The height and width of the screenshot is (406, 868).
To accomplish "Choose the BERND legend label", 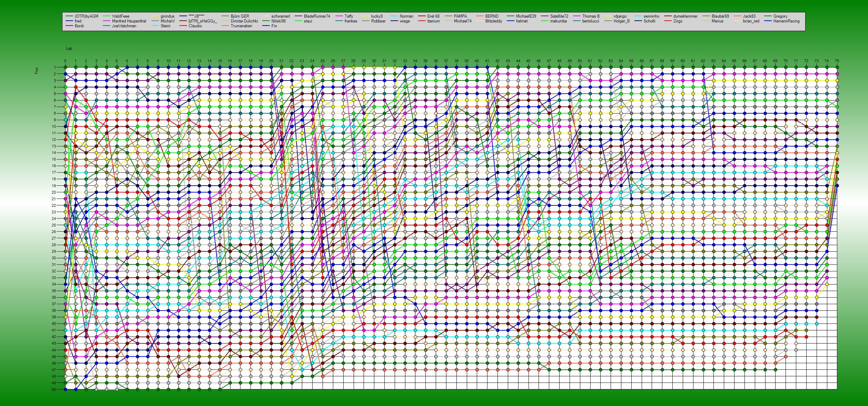I will (492, 16).
